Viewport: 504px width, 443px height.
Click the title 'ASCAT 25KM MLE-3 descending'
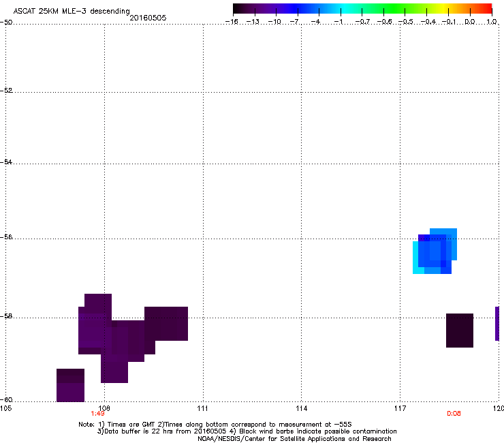(72, 11)
